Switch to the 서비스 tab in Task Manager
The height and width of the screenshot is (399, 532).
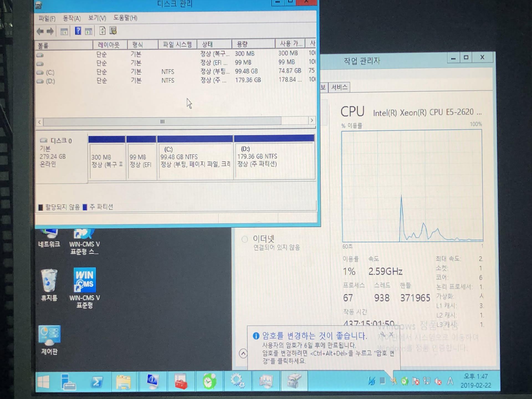339,87
